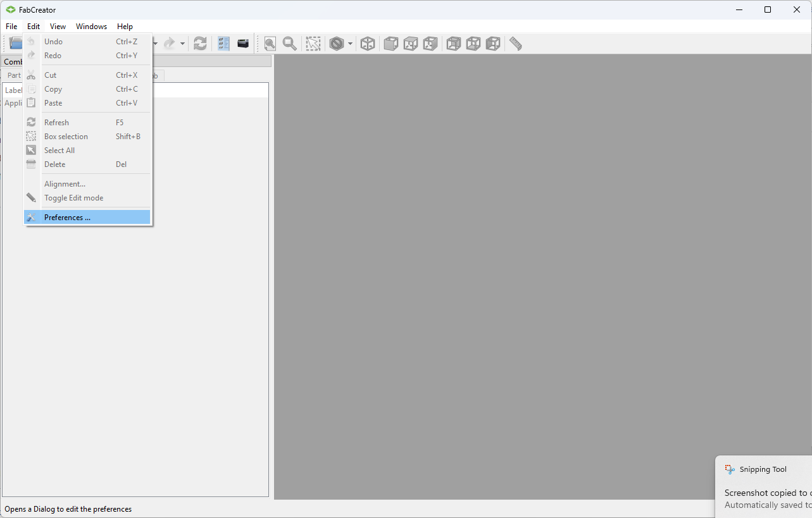The height and width of the screenshot is (518, 812).
Task: Click the first solid cube view icon
Action: 391,44
